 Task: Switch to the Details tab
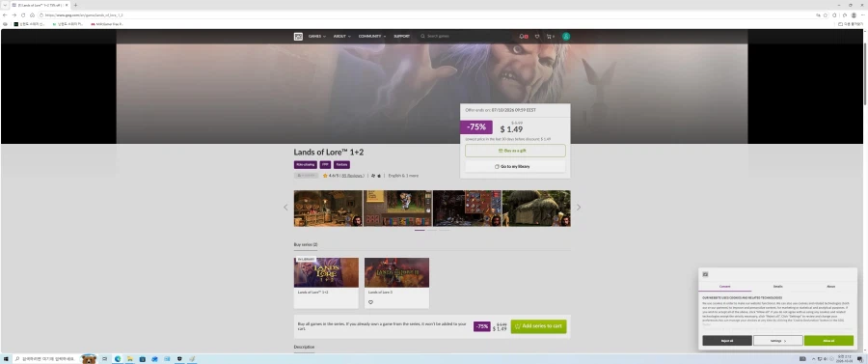[x=777, y=287]
